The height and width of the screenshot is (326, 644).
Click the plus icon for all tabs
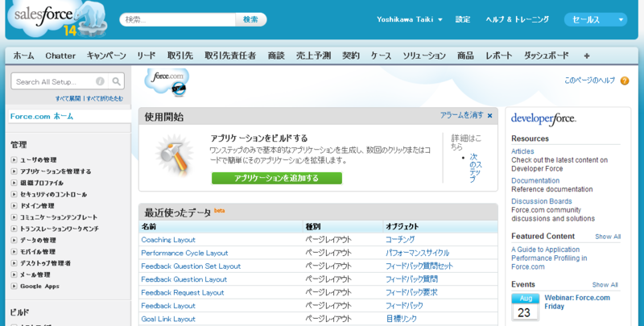pyautogui.click(x=587, y=56)
